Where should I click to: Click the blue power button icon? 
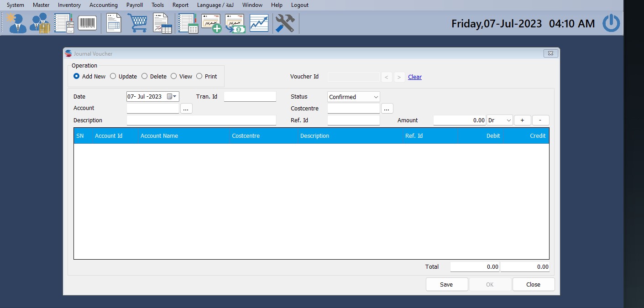pos(611,23)
